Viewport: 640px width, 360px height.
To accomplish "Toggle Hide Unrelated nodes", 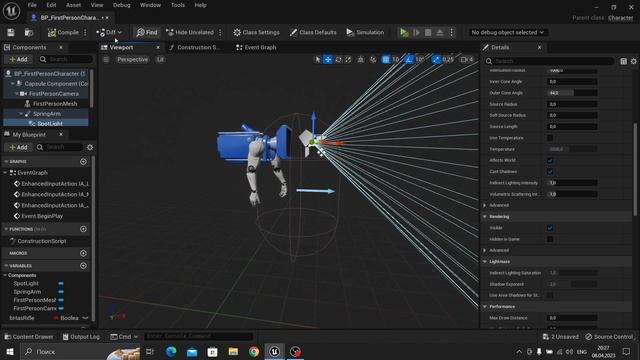I will pos(190,32).
